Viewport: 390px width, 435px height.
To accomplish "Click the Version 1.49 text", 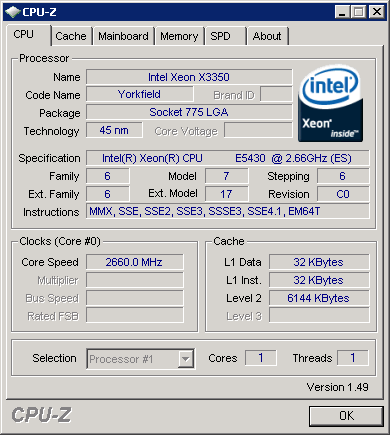I will [x=337, y=387].
